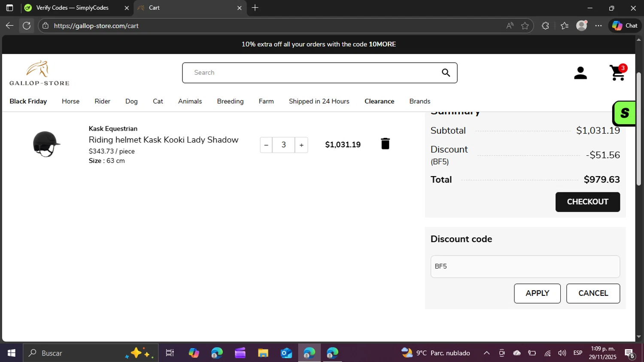Launch Copilot from the taskbar
Viewport: 644px width, 362px height.
[x=194, y=353]
